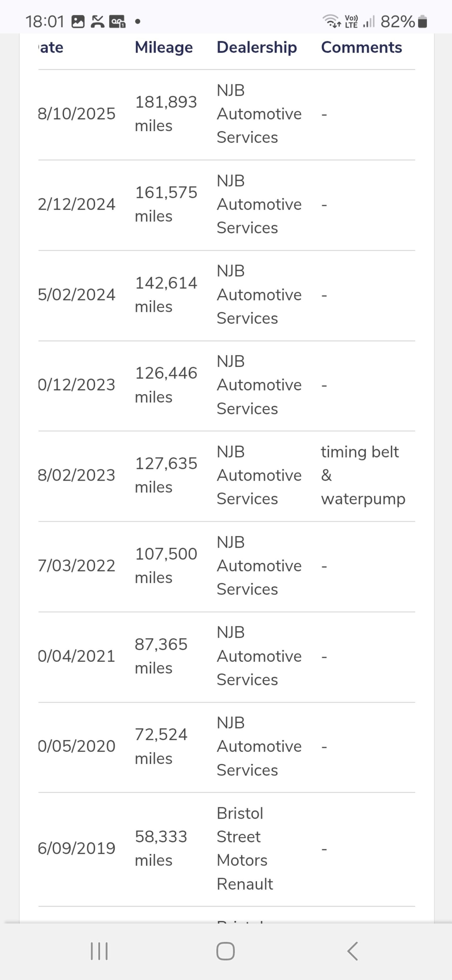Select the timing belt & waterpump comment

(363, 475)
